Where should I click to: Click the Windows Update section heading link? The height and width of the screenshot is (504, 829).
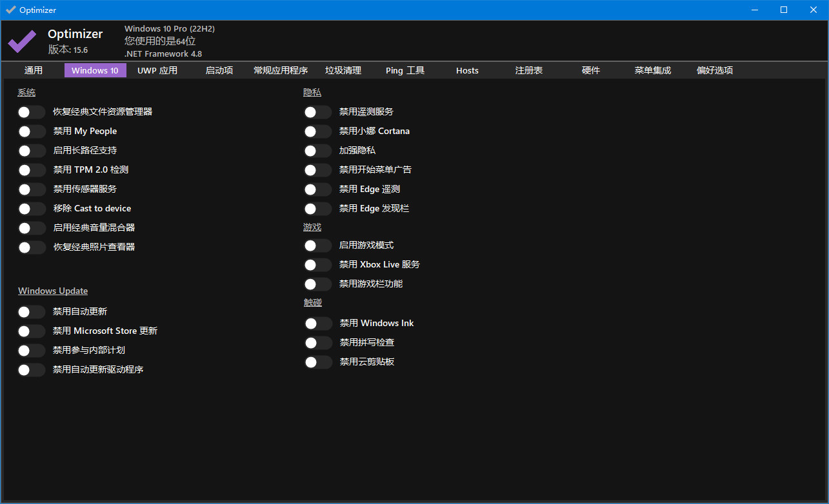[x=53, y=291]
